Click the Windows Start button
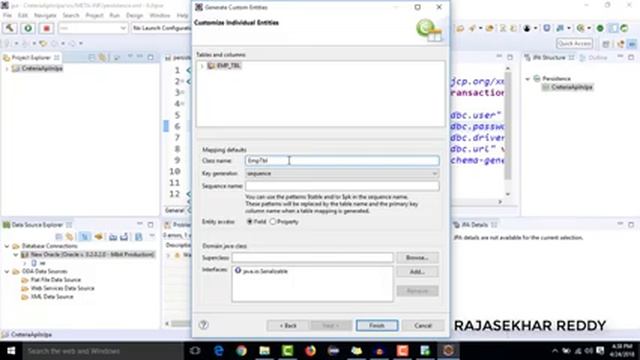The height and width of the screenshot is (360, 640). 11,351
